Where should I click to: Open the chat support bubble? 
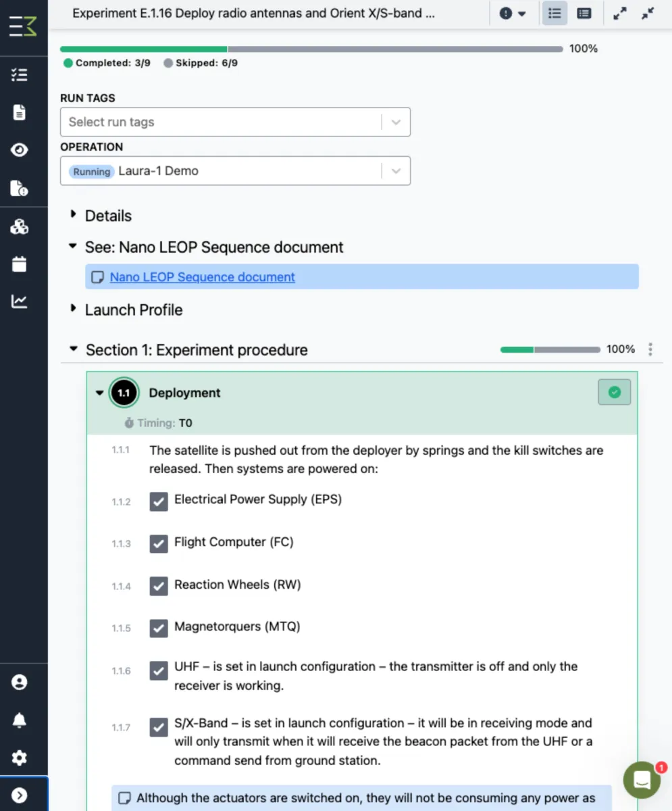642,781
